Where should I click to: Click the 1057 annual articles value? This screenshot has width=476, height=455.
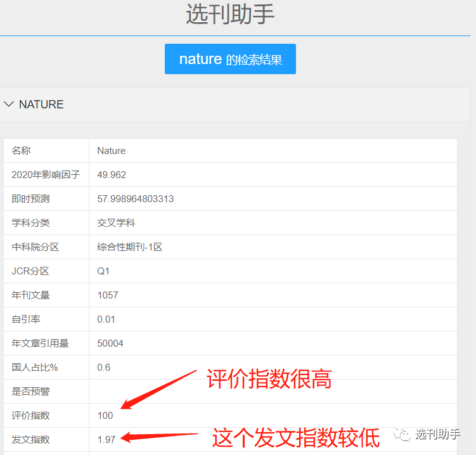click(x=108, y=295)
